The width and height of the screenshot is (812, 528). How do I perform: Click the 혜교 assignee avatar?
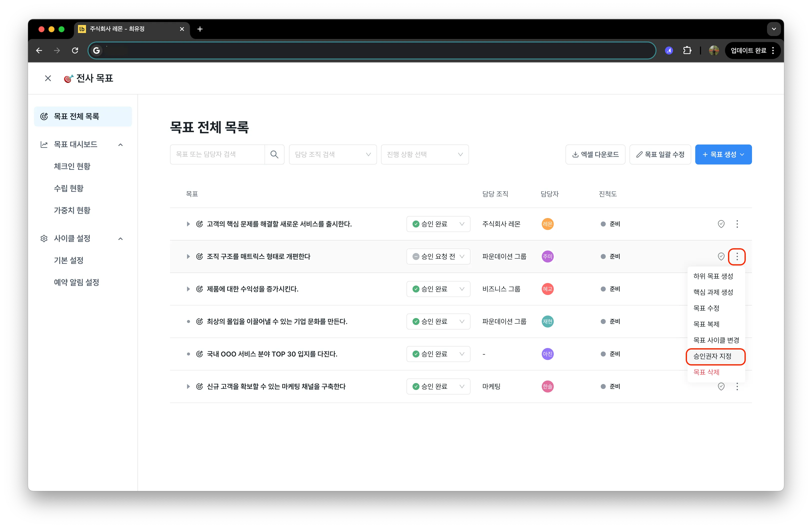point(547,289)
